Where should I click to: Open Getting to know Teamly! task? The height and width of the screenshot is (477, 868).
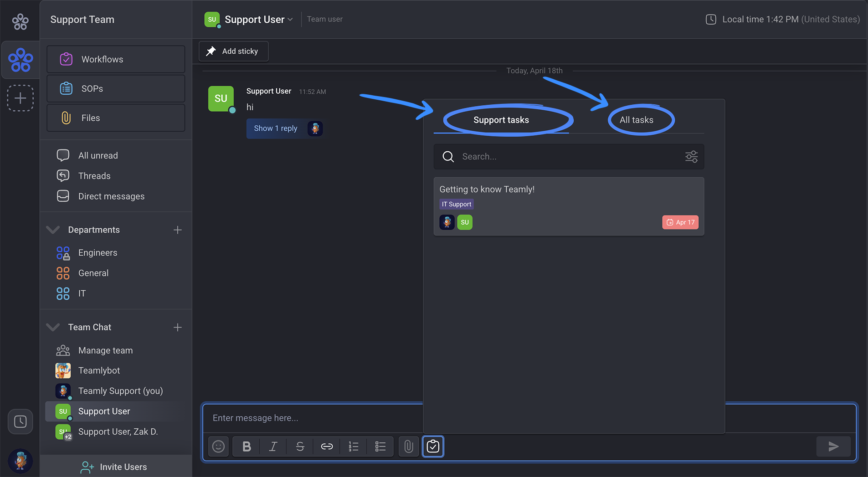[x=569, y=206]
